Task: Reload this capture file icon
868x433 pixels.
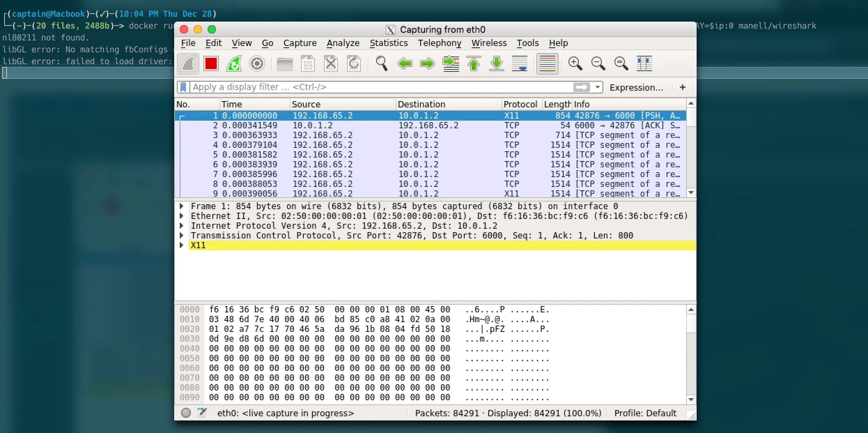Action: coord(354,64)
